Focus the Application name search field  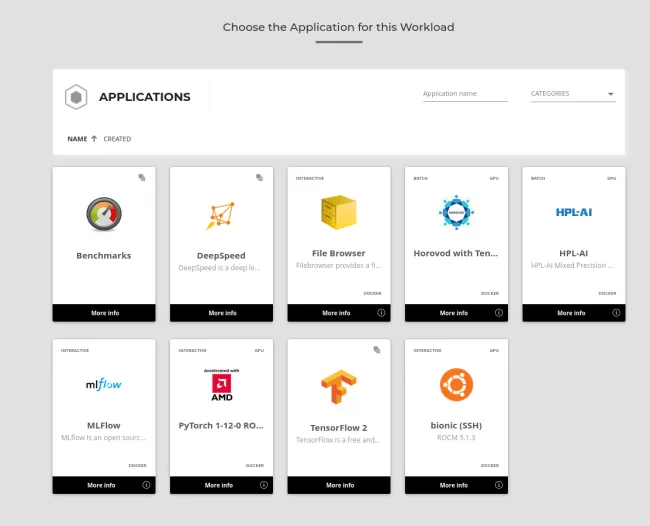click(x=465, y=94)
